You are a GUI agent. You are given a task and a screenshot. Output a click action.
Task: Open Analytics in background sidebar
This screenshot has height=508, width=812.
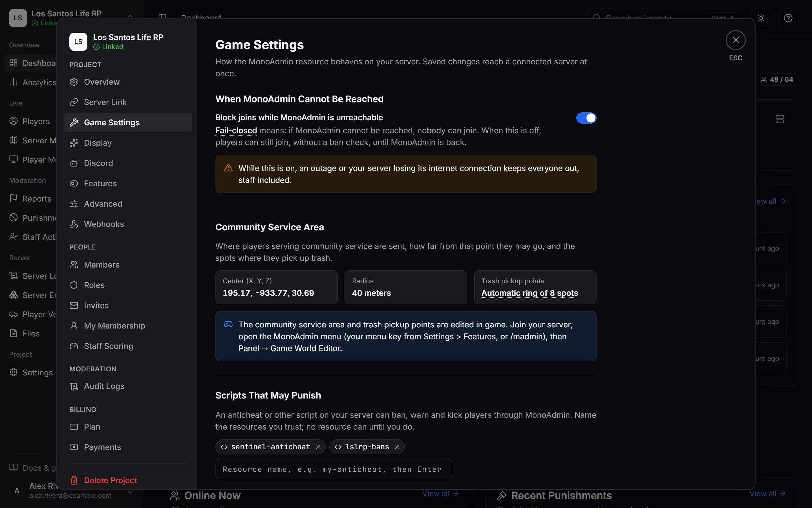(x=30, y=82)
